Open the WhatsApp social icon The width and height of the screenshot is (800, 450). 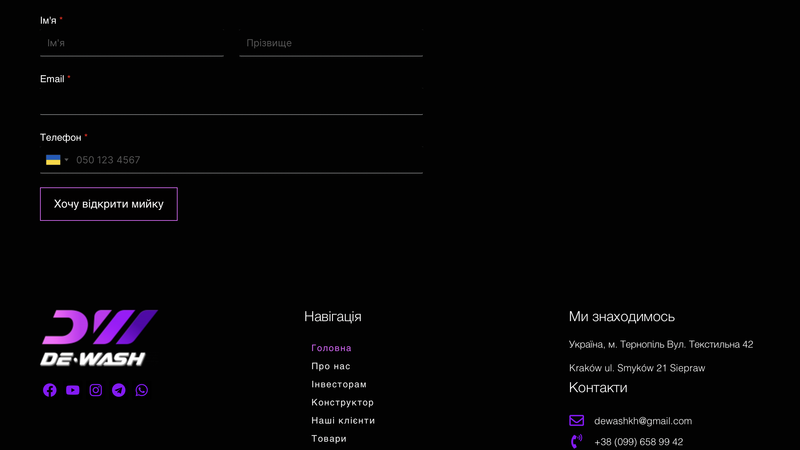tap(142, 390)
